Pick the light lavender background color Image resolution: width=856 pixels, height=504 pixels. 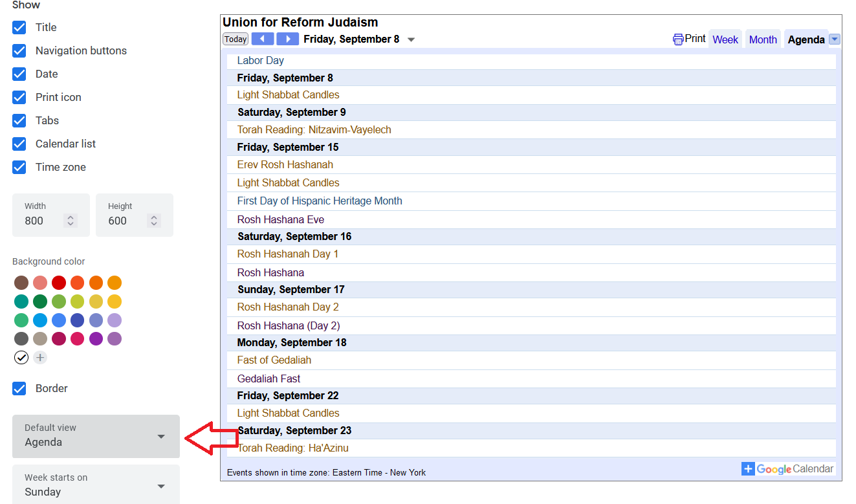[115, 320]
